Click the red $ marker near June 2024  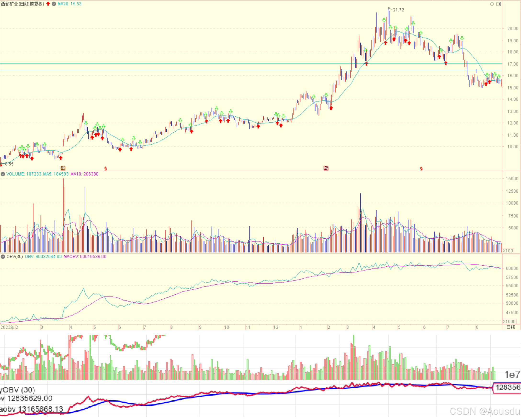(x=421, y=169)
